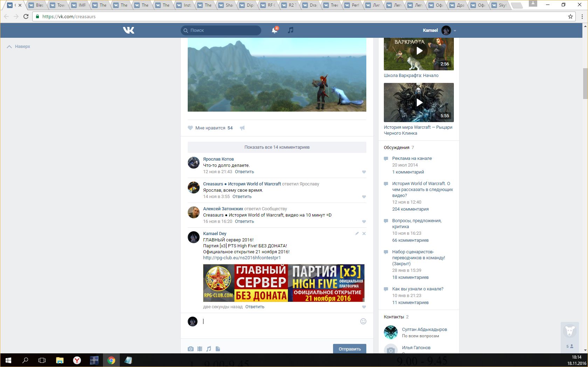Viewport: 588px width, 367px height.
Task: Open the World of Warcraft landscape post image
Action: (277, 75)
